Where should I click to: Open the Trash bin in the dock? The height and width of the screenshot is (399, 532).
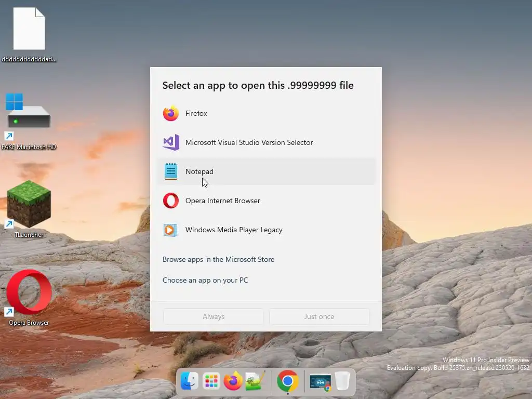point(342,381)
